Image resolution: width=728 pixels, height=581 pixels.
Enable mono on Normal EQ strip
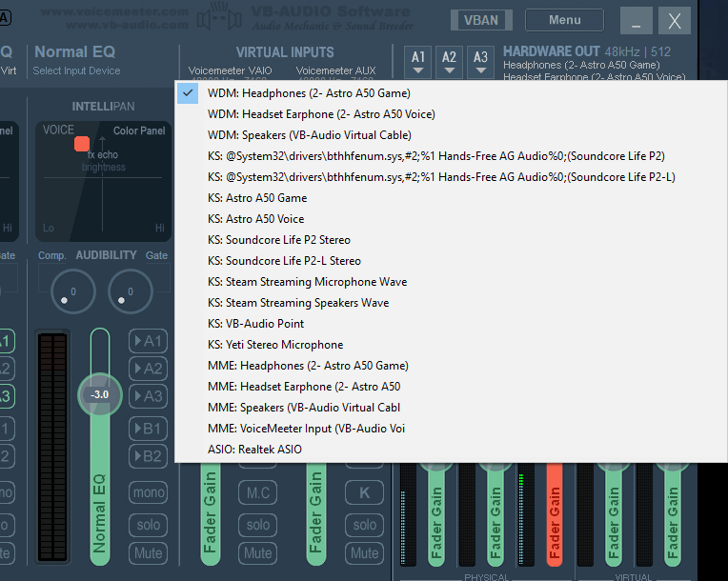[149, 491]
